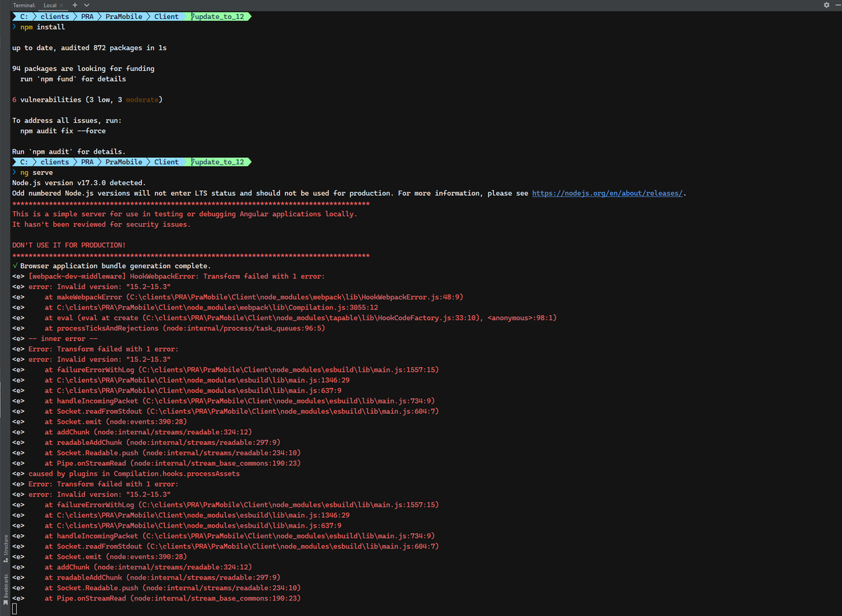Click 'up to date, audited 872 packages' line
The width and height of the screenshot is (842, 616).
[x=89, y=48]
